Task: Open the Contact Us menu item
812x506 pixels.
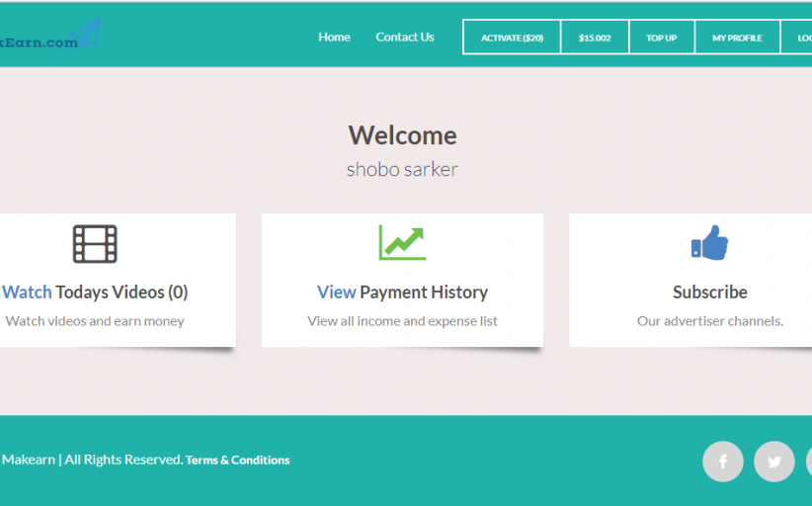Action: click(404, 38)
